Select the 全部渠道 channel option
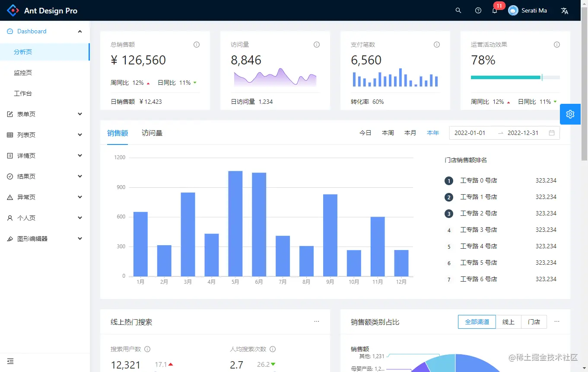The width and height of the screenshot is (588, 372). click(x=477, y=322)
